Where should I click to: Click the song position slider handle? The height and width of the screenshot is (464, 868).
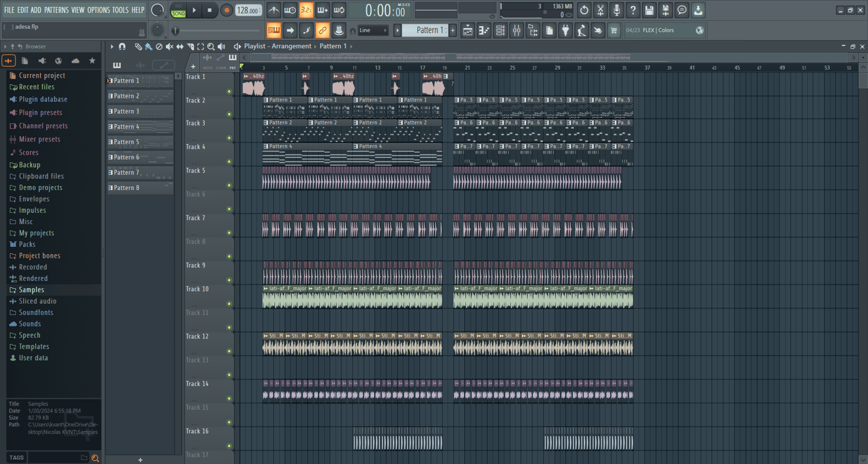click(175, 31)
